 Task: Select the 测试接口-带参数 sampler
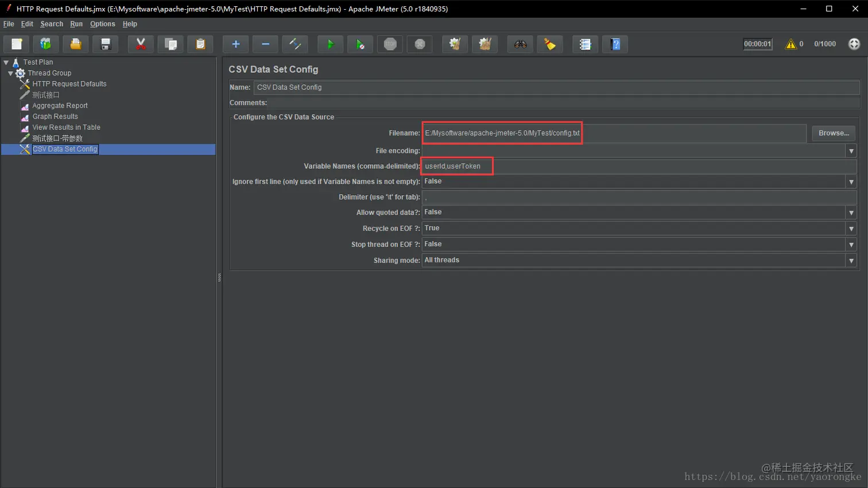click(x=57, y=138)
